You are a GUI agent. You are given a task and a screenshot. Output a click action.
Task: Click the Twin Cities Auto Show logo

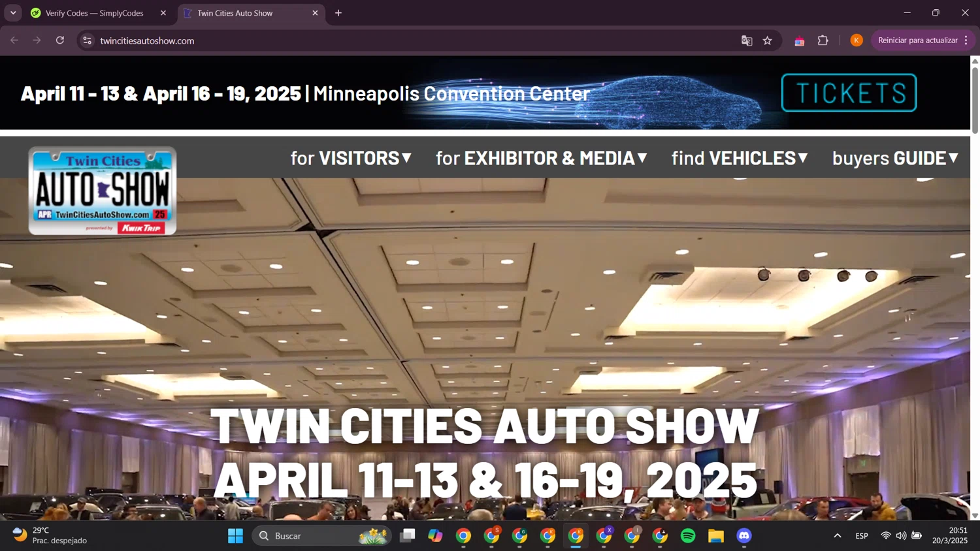(103, 191)
